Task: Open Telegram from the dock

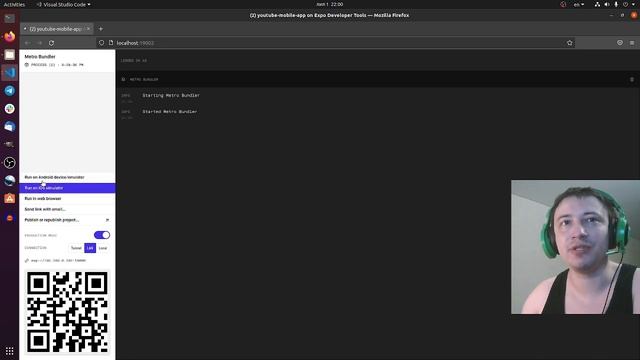Action: point(9,91)
